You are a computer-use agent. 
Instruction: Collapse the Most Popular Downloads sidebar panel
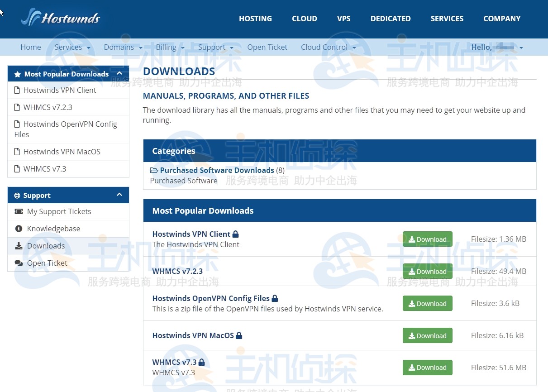pos(119,73)
